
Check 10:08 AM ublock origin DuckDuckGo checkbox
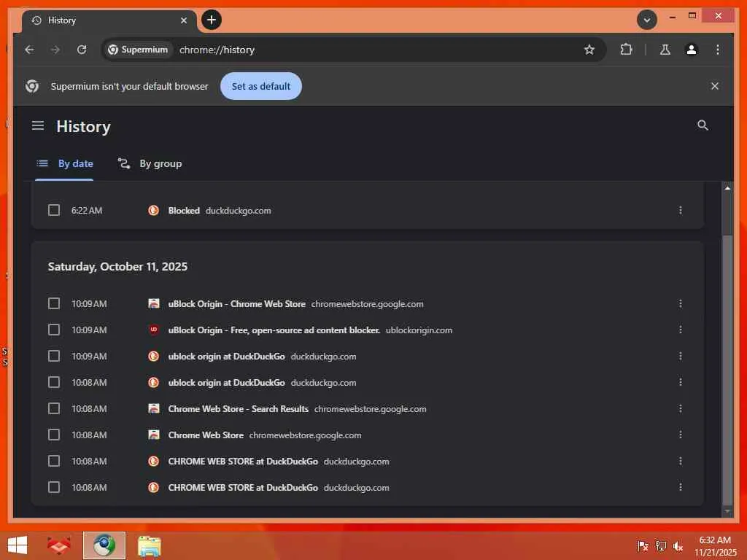click(x=54, y=382)
